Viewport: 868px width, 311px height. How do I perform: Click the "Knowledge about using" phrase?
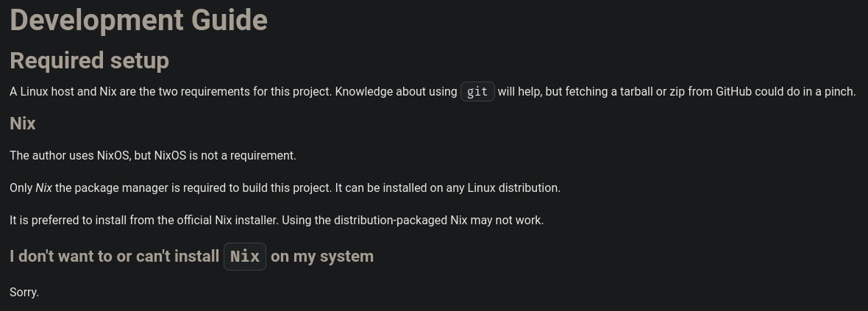[396, 92]
